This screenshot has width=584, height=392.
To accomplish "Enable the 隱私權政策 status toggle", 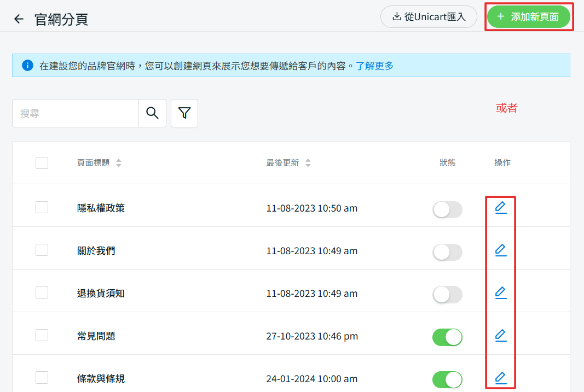I will pos(447,209).
